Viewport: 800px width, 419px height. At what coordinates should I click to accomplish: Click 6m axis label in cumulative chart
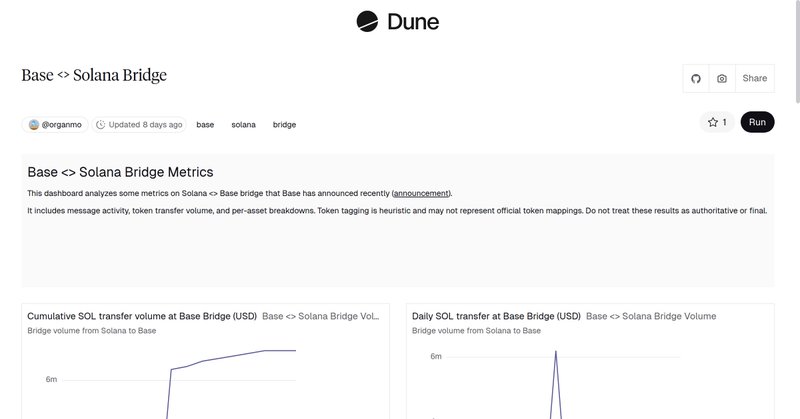click(51, 379)
